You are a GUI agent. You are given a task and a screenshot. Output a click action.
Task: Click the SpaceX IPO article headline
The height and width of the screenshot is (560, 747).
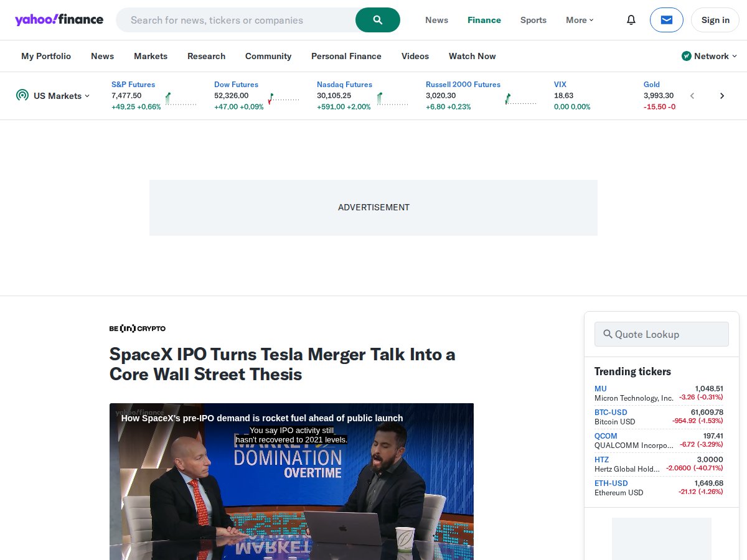point(283,365)
